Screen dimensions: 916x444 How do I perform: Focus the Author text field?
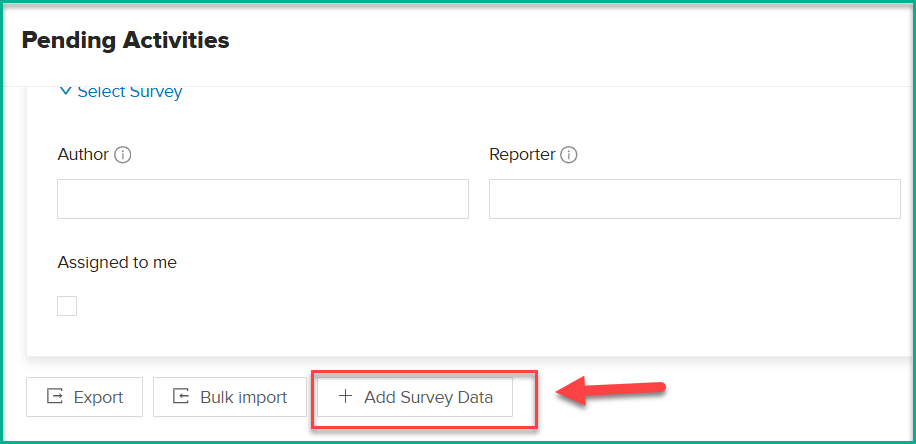[263, 199]
